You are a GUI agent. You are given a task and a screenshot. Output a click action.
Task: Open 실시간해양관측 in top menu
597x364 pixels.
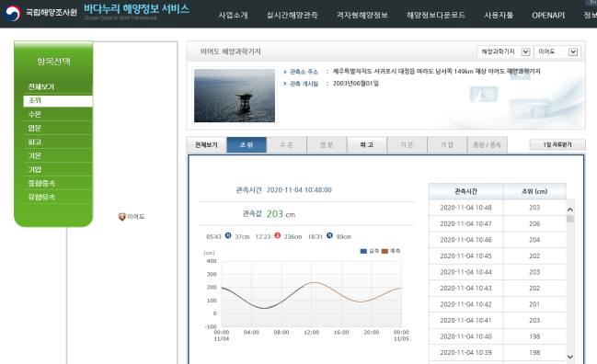[292, 16]
